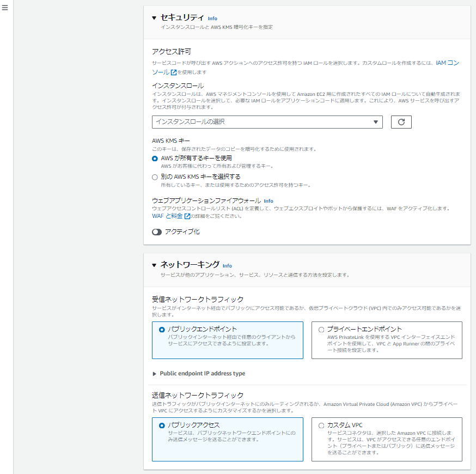Click the 受信ネットワークトラフィック heading
The height and width of the screenshot is (474, 476).
pyautogui.click(x=198, y=300)
